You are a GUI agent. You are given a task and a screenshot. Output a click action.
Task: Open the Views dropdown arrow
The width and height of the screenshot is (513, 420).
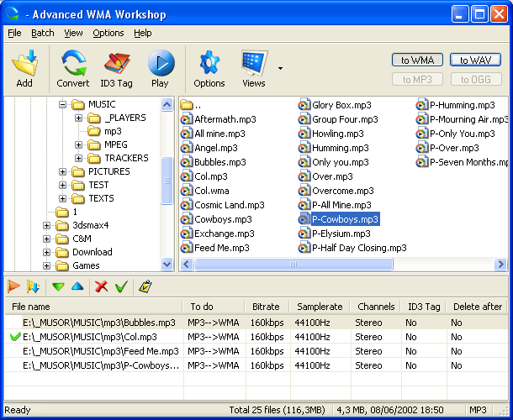point(280,68)
